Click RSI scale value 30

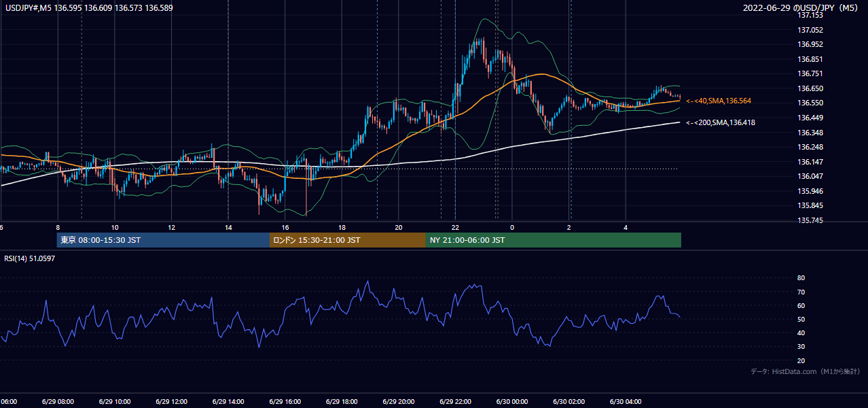(801, 347)
